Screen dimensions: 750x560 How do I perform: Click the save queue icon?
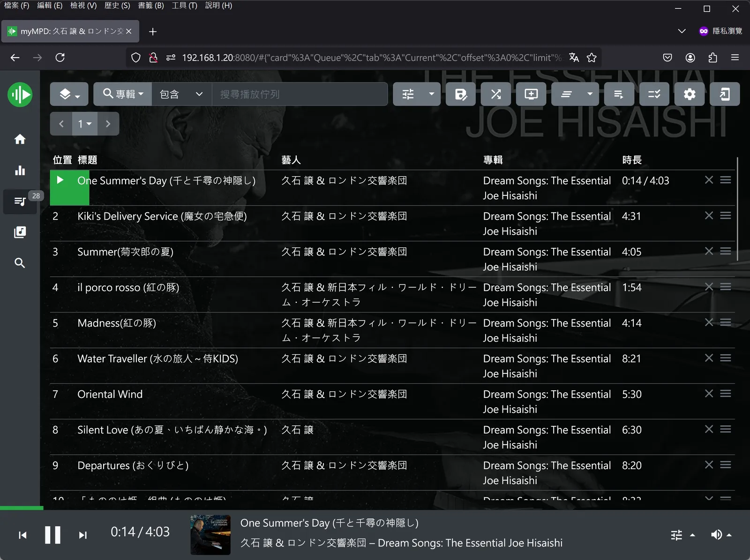(461, 94)
